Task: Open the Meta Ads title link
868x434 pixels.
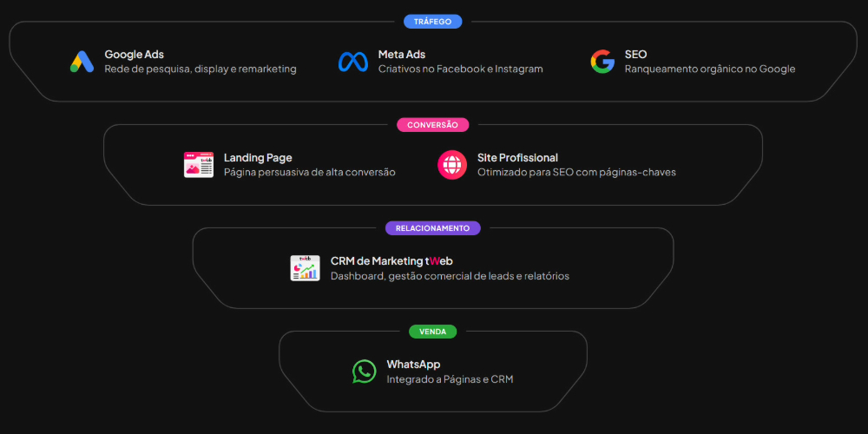Action: 402,55
